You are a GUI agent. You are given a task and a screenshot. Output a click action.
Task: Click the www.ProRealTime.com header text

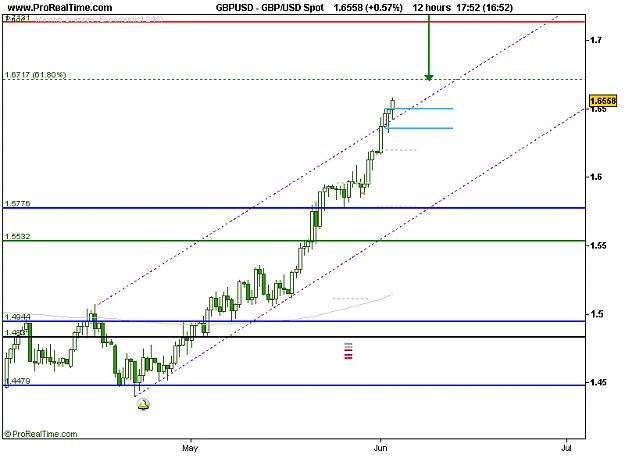coord(60,8)
